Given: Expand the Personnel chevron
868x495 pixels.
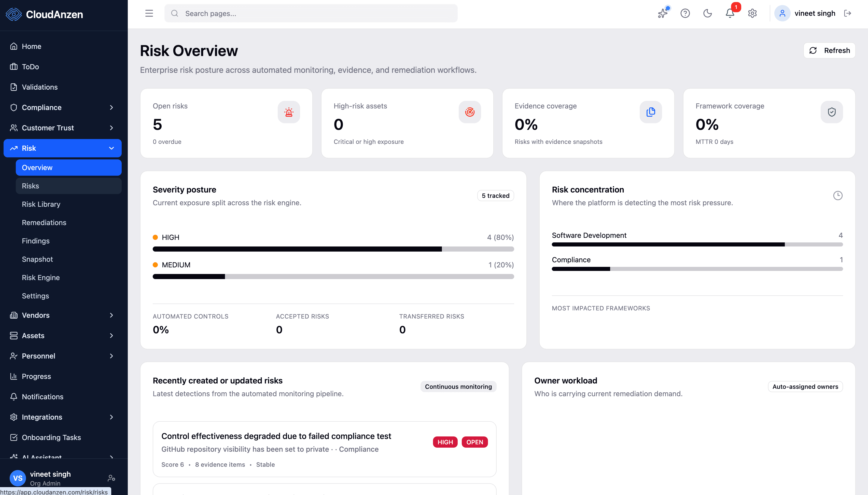Looking at the screenshot, I should click(x=111, y=356).
